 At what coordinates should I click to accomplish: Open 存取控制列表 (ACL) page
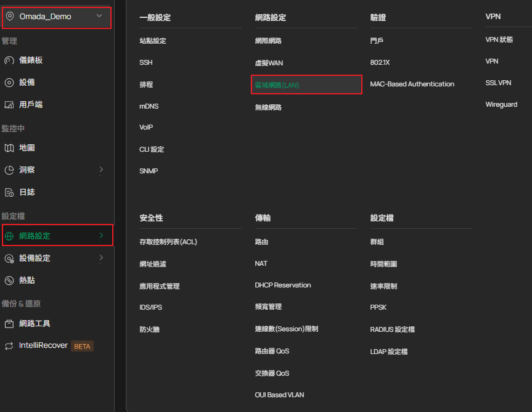tap(168, 242)
